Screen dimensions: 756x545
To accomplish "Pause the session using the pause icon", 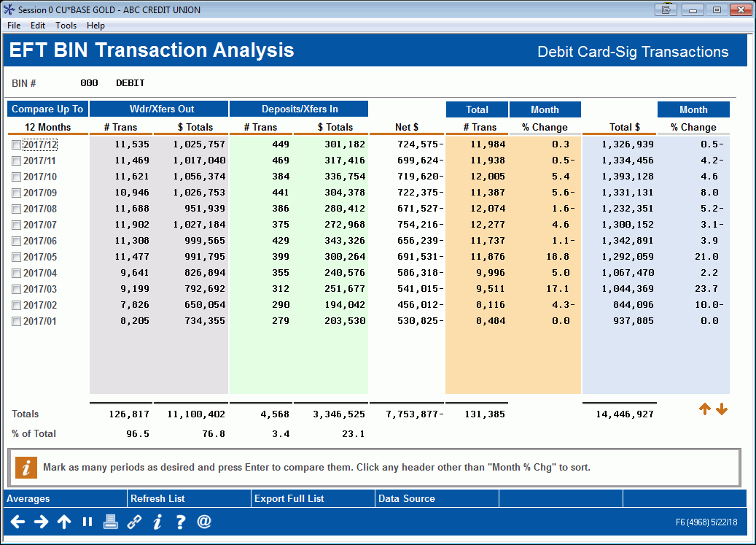I will click(x=87, y=522).
